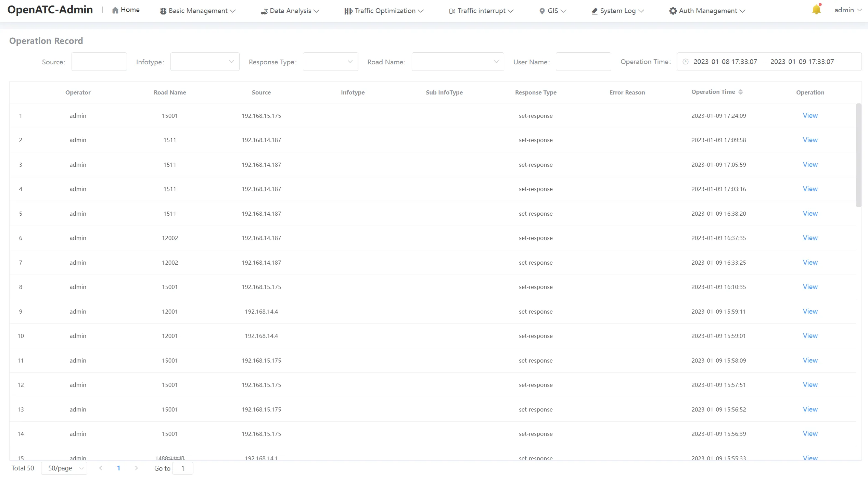Open the System Log menu
The image size is (868, 480).
click(618, 11)
